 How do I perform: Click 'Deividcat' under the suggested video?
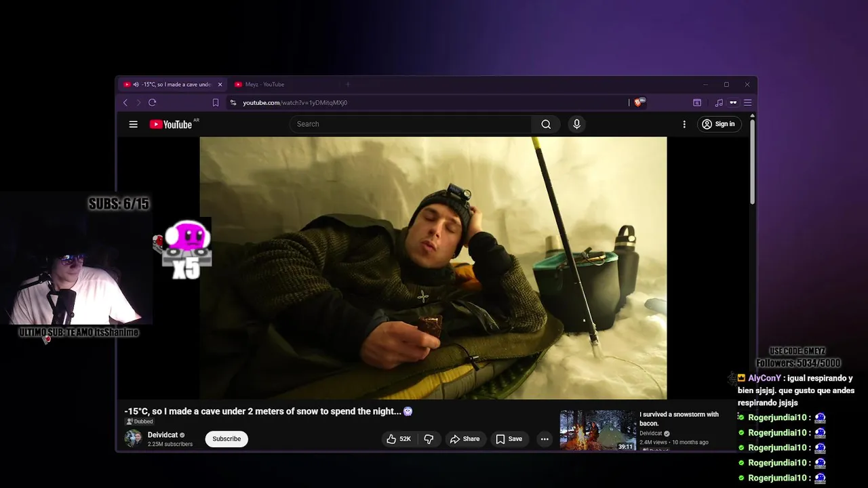pos(651,433)
